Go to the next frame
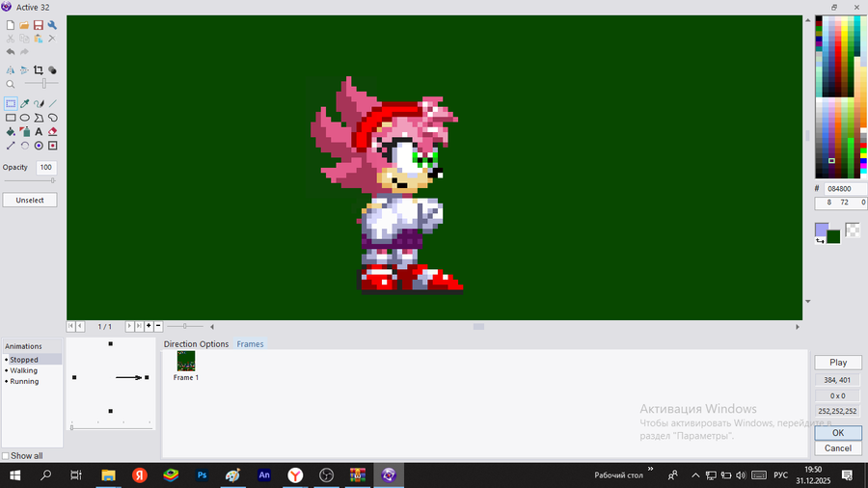This screenshot has width=868, height=488. [x=129, y=326]
